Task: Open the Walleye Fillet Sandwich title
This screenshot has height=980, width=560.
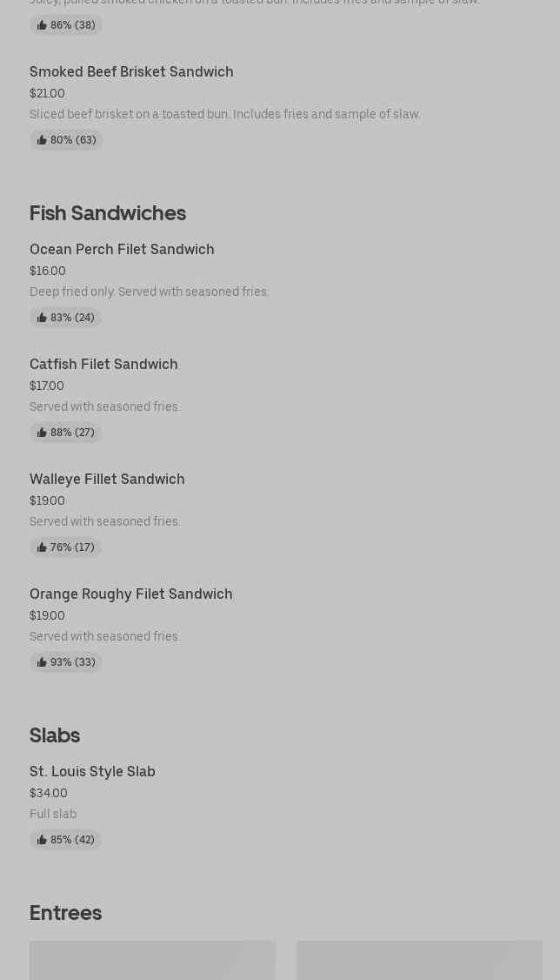Action: (107, 479)
